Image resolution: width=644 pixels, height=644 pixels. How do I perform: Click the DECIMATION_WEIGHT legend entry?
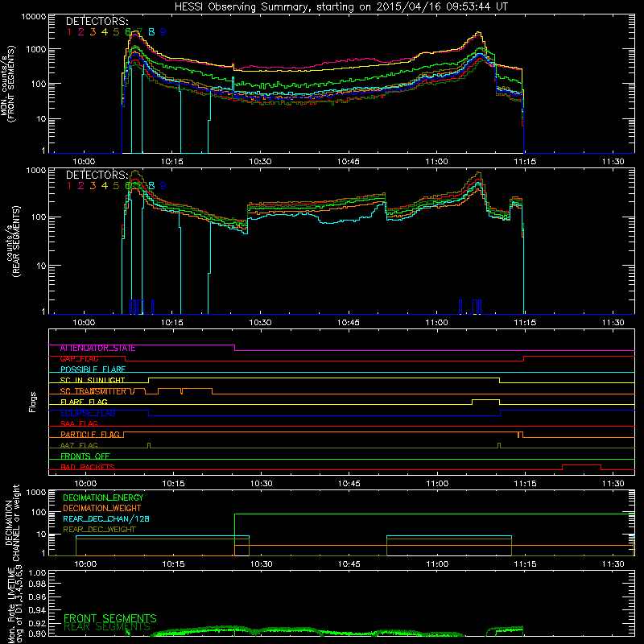pyautogui.click(x=102, y=509)
